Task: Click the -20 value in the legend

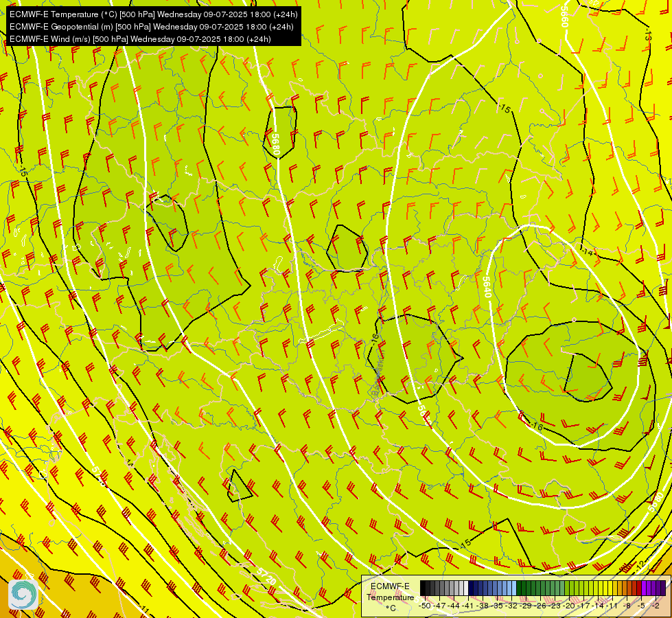Action: coord(569,606)
